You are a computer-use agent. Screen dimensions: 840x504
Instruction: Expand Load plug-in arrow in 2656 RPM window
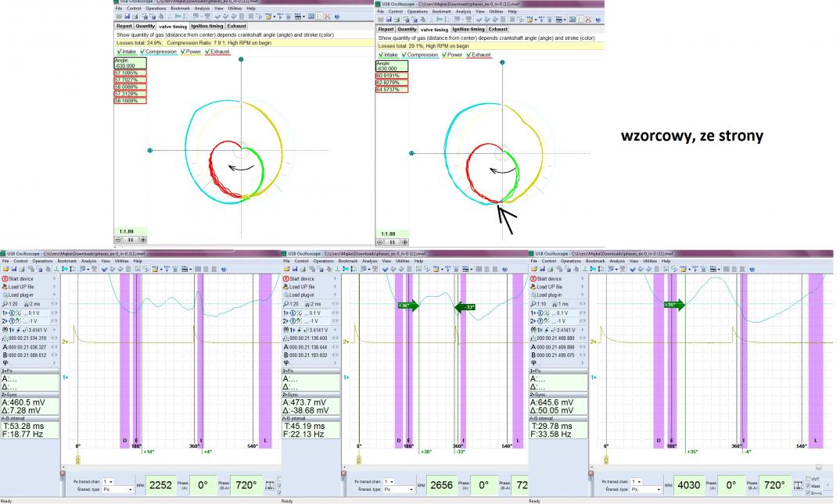click(336, 295)
